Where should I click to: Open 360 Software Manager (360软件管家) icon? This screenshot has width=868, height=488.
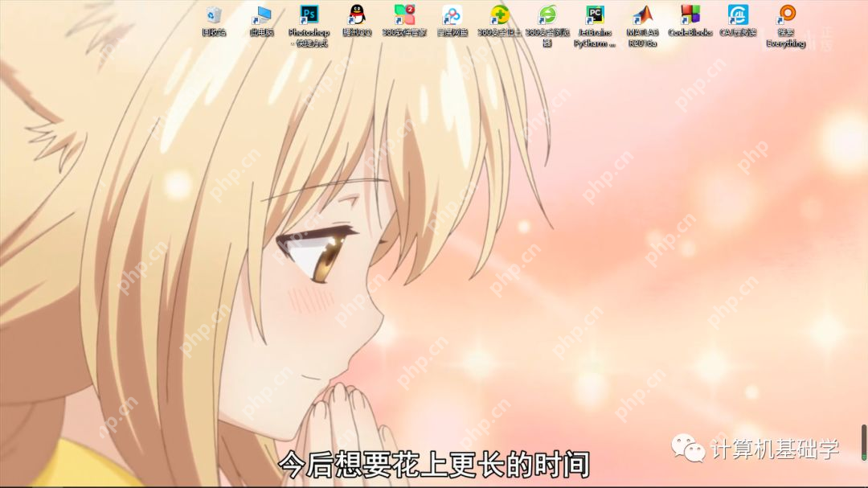click(403, 14)
